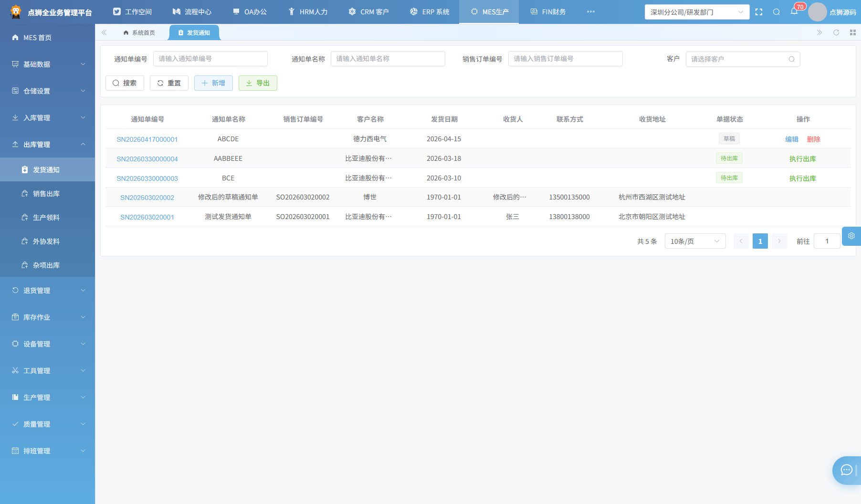The image size is (861, 504).
Task: Click 执行出库 for the AABBEEE row
Action: pos(803,159)
